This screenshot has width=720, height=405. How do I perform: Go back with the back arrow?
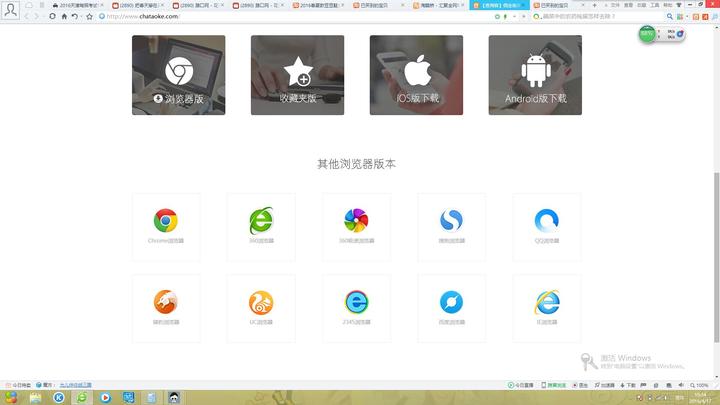click(27, 17)
